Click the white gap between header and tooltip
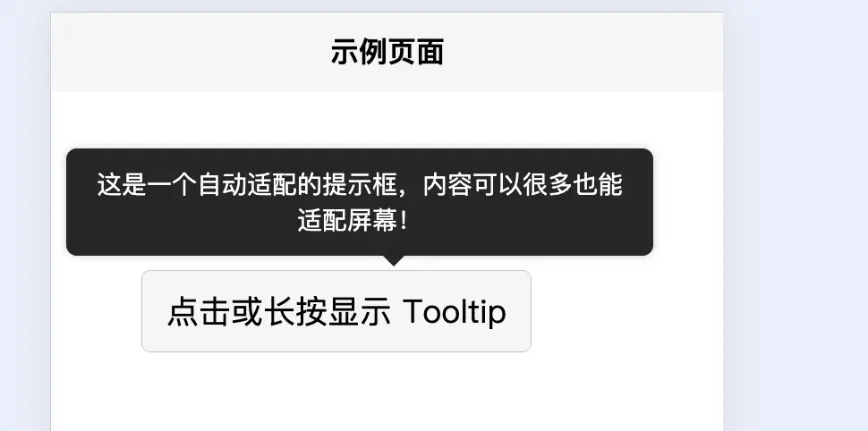This screenshot has height=431, width=868. click(387, 120)
